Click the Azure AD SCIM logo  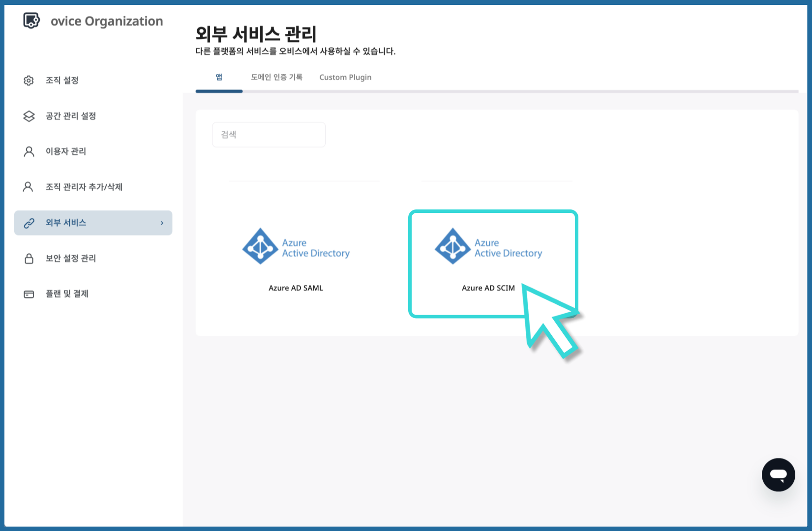click(x=488, y=246)
